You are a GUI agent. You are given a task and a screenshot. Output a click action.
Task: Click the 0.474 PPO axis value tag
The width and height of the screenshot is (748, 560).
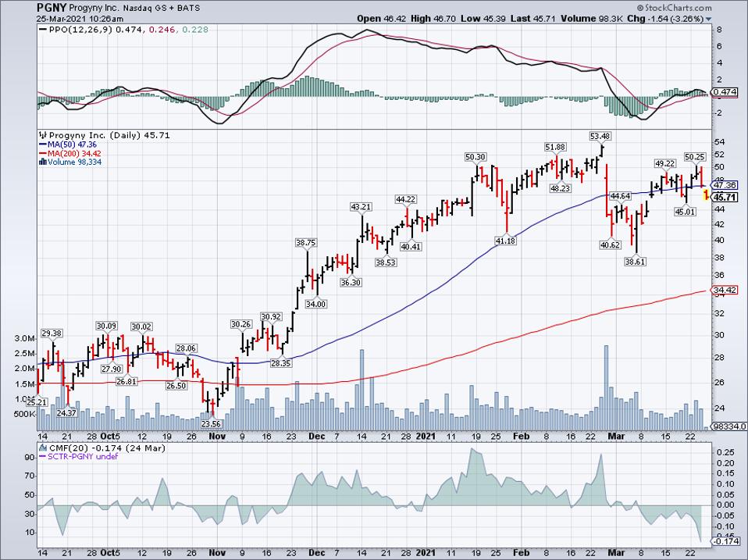click(725, 92)
